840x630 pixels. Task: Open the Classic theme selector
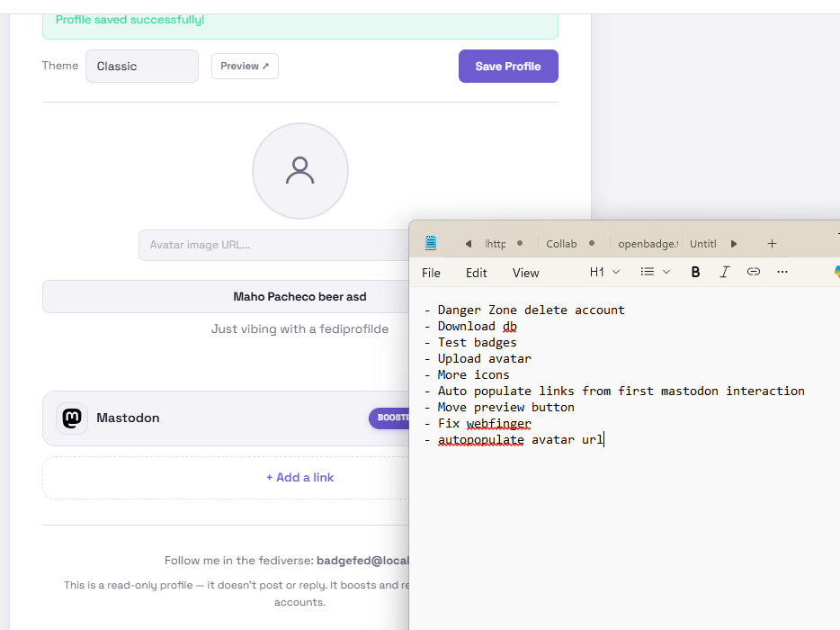pos(142,67)
